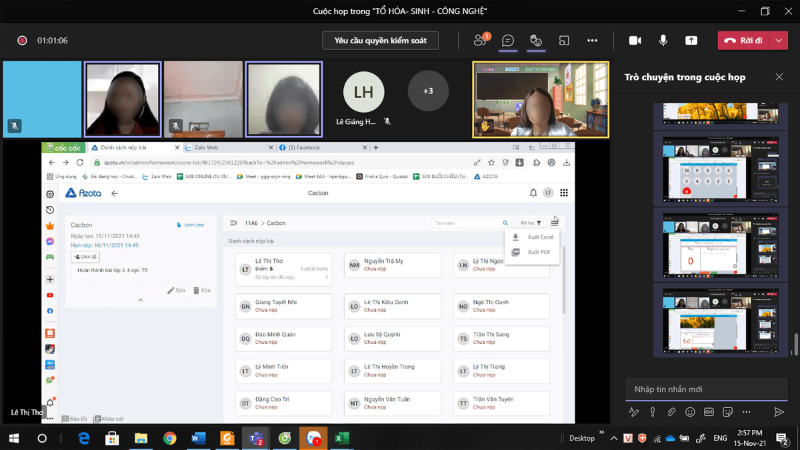This screenshot has height=450, width=800.
Task: Open More actions ellipsis menu
Action: 592,40
